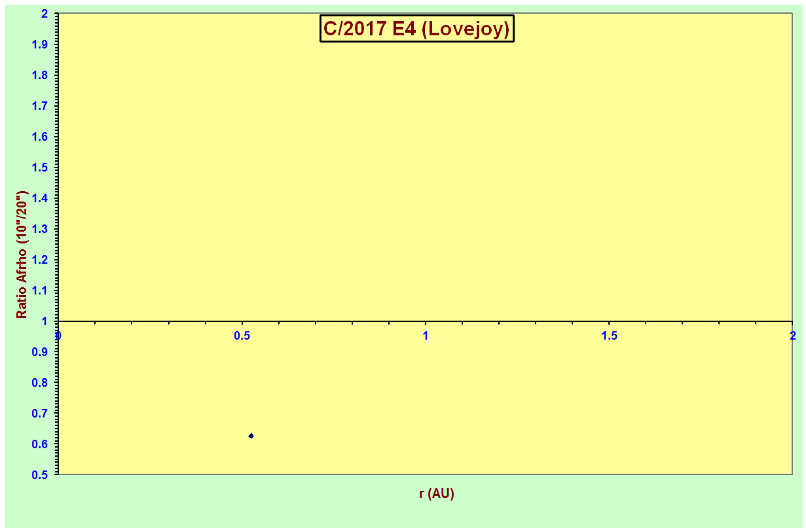This screenshot has width=806, height=532.
Task: Click the y-axis label 1.6
Action: 40,136
